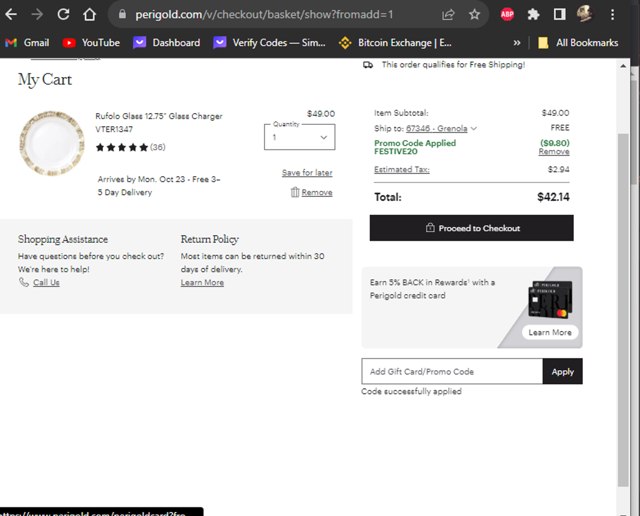Click Proceed to Checkout button
The width and height of the screenshot is (640, 516).
[471, 228]
